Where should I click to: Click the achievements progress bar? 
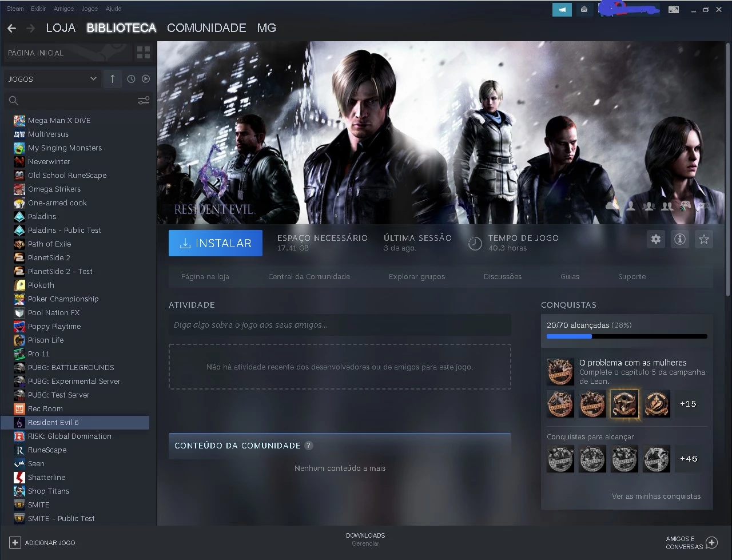627,336
